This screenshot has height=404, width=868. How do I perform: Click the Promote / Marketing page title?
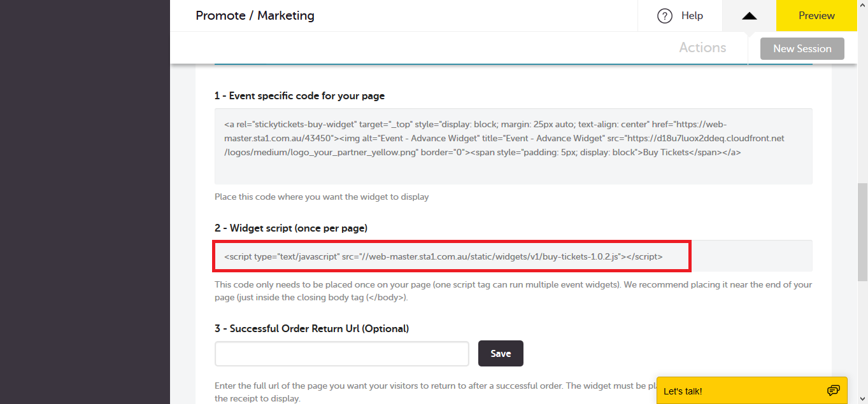coord(255,15)
